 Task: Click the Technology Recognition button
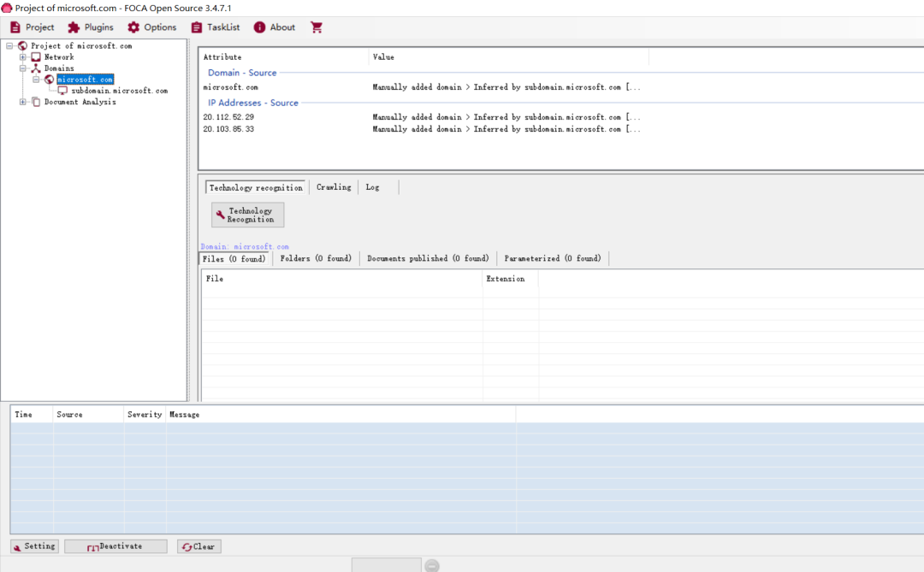247,215
